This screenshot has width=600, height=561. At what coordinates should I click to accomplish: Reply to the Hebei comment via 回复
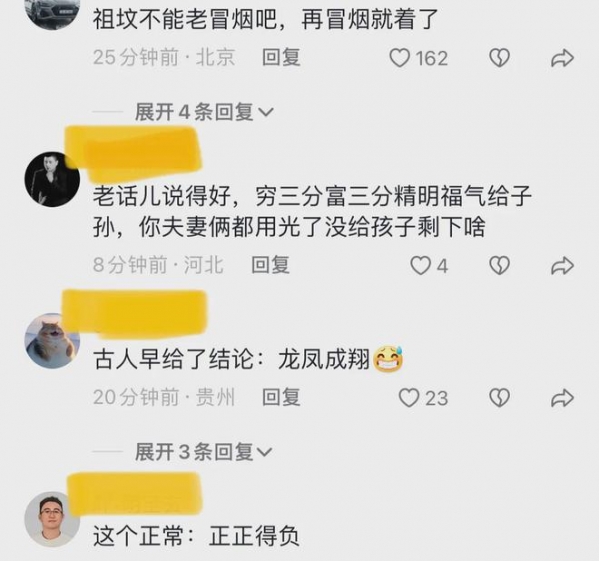(271, 265)
